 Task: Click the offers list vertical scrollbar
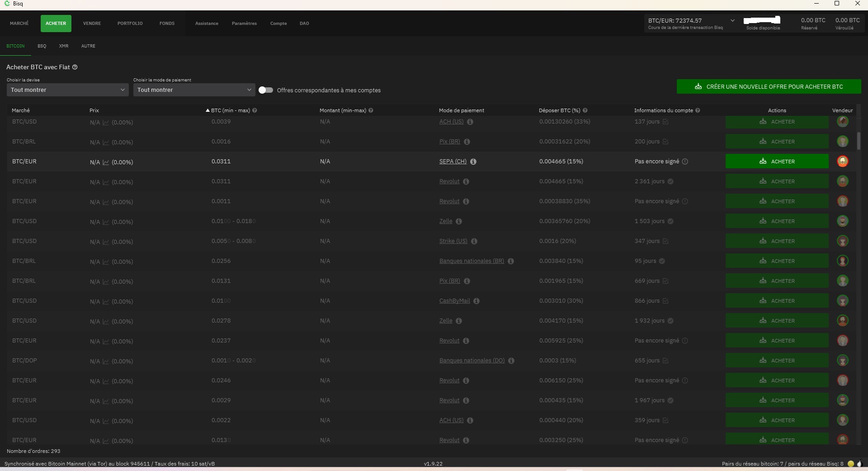[859, 141]
